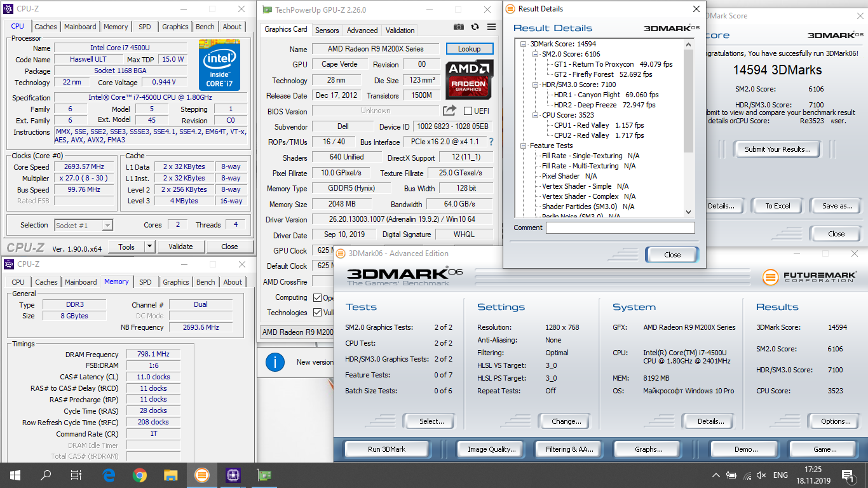Click the Result Details scrollbar down arrow
Viewport: 868px width, 488px height.
click(x=689, y=212)
